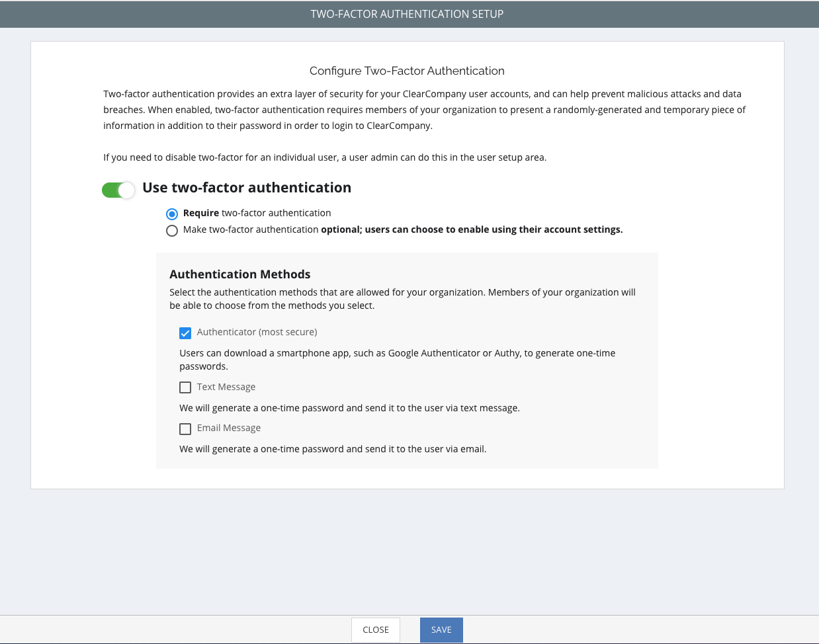
Task: Click the 'via email' description line
Action: pos(333,449)
